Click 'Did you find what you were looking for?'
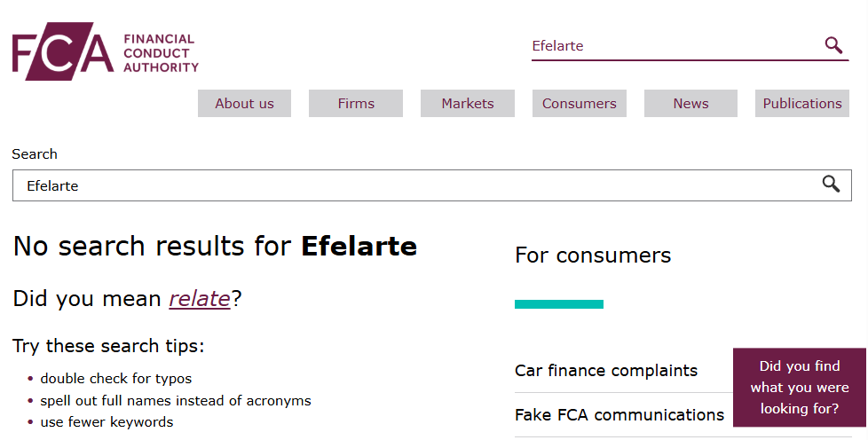 click(800, 388)
